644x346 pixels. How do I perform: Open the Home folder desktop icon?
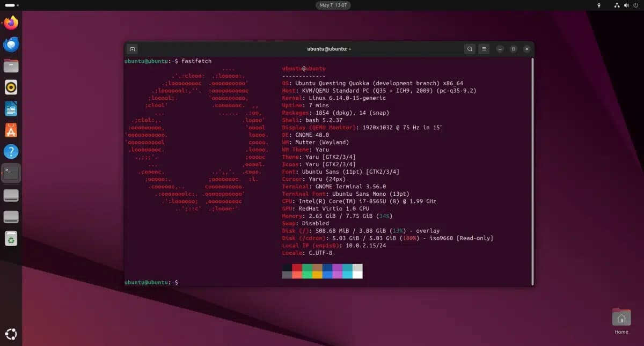pos(621,321)
